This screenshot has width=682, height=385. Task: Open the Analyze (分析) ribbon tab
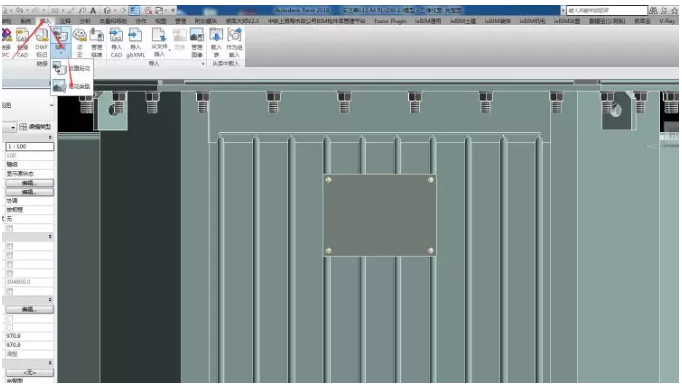[x=85, y=20]
